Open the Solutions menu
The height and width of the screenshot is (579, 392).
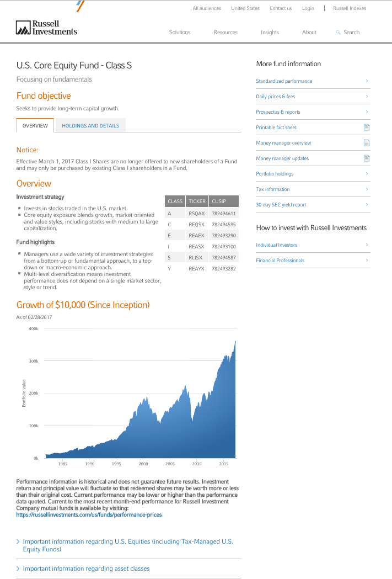pos(180,33)
